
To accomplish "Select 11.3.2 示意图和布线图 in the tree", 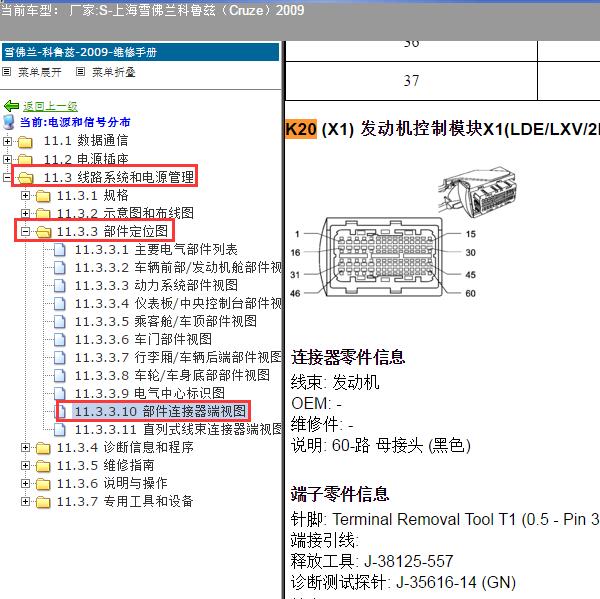I will (125, 213).
